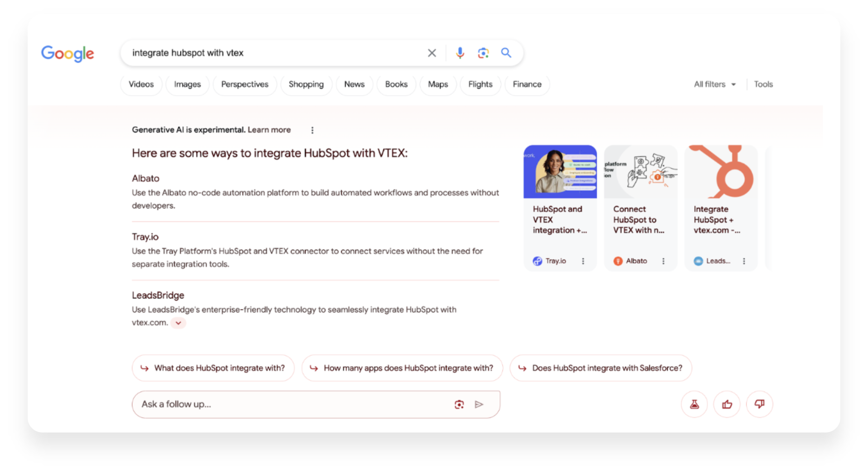Open the 'HubSpot and VTEX integration' card thumbnail
This screenshot has height=474, width=868.
click(560, 172)
